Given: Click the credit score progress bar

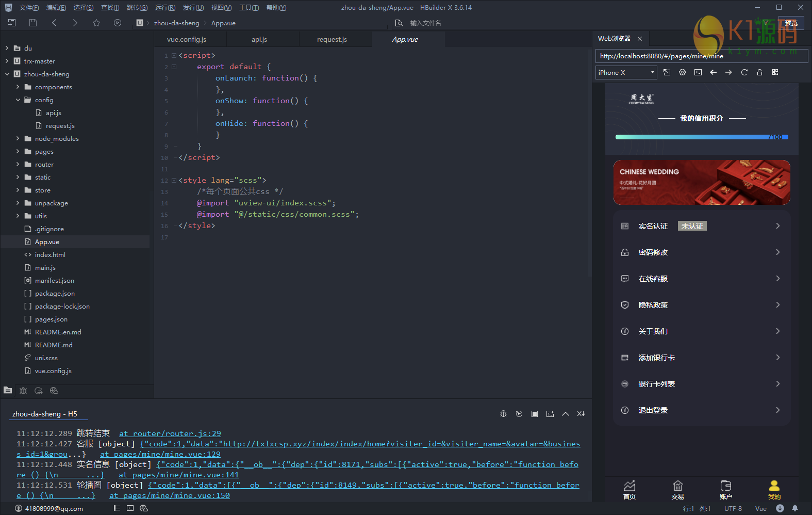Looking at the screenshot, I should 701,137.
